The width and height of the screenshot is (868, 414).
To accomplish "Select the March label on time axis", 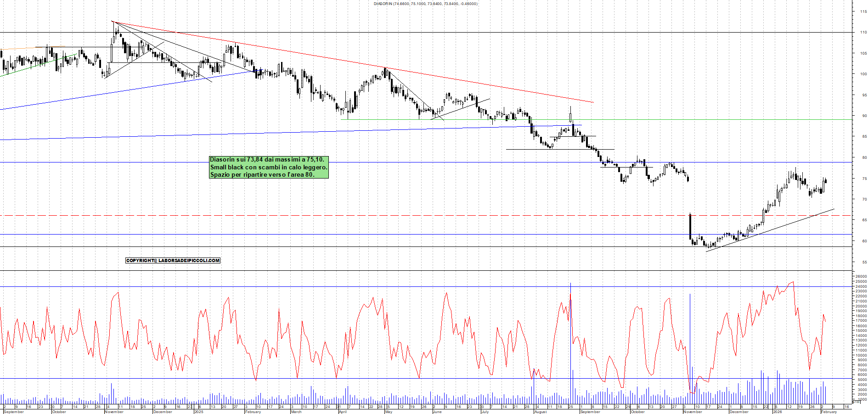I will pyautogui.click(x=296, y=412).
